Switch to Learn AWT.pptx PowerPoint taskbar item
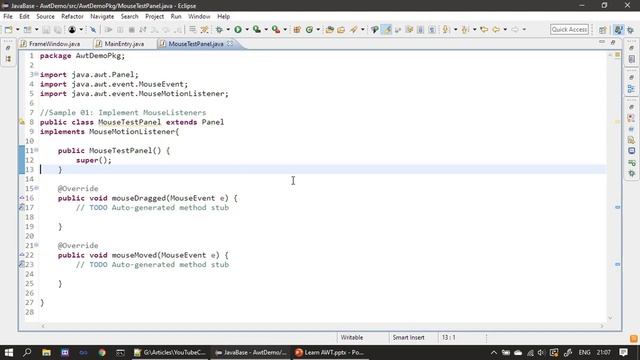Viewport: 640px width, 360px height. 330,352
